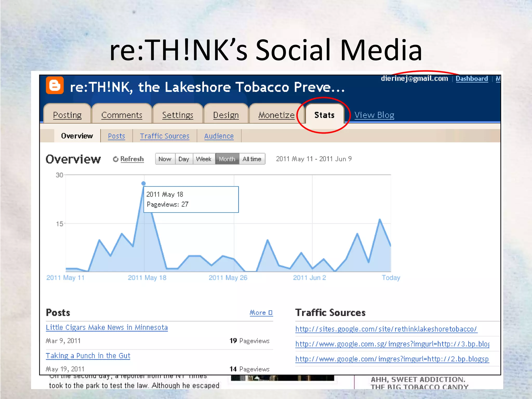Open the Monetize tab
The height and width of the screenshot is (399, 532).
[276, 115]
